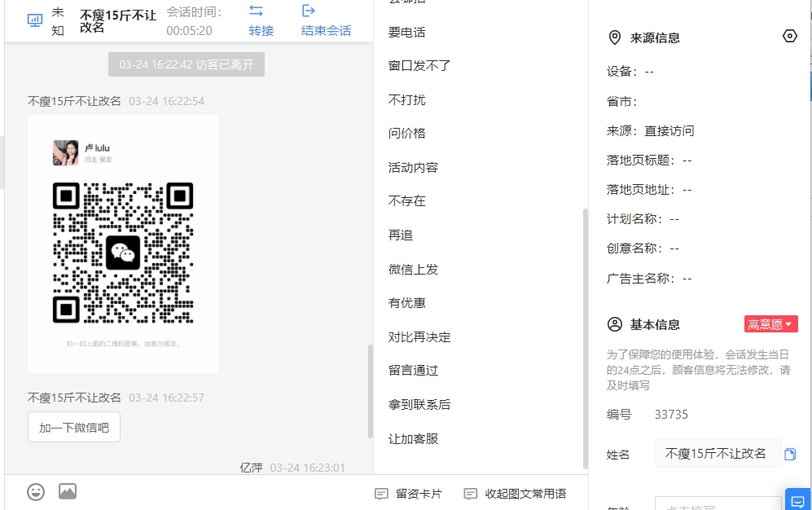812x510 pixels.
Task: Select quick phrase 窗口发不了
Action: pyautogui.click(x=419, y=66)
